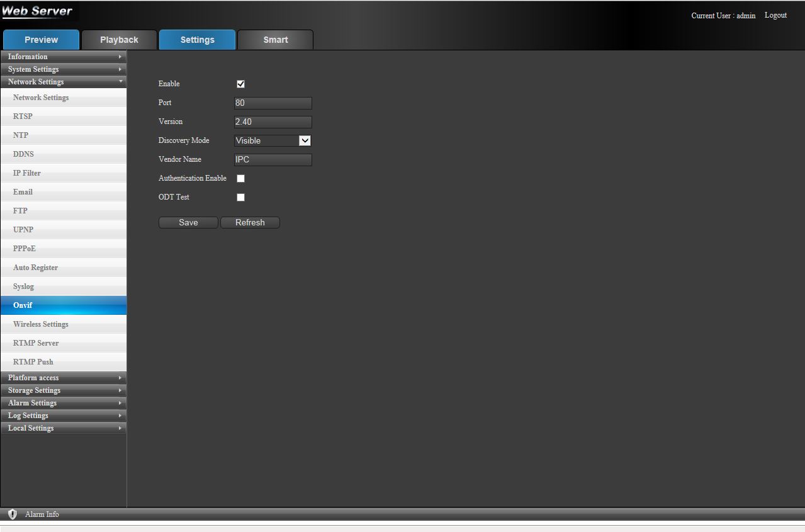805x532 pixels.
Task: Select the Vendor Name text field
Action: pos(273,160)
